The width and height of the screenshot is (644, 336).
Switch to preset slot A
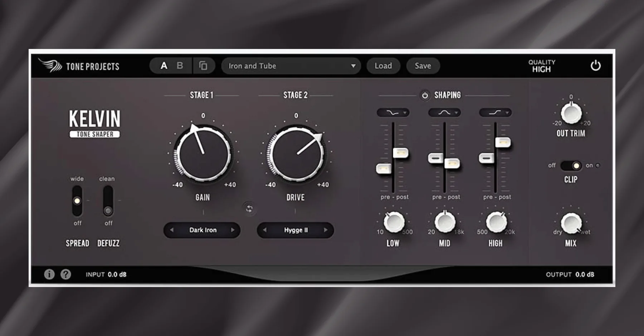164,66
